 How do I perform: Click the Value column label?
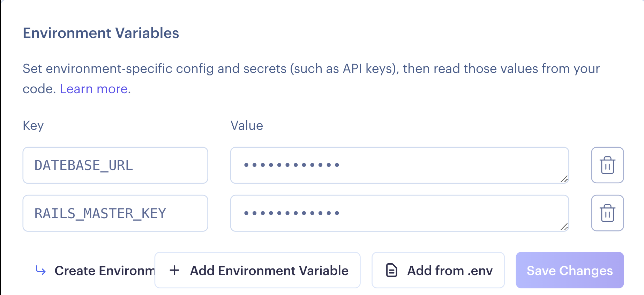[x=247, y=126]
